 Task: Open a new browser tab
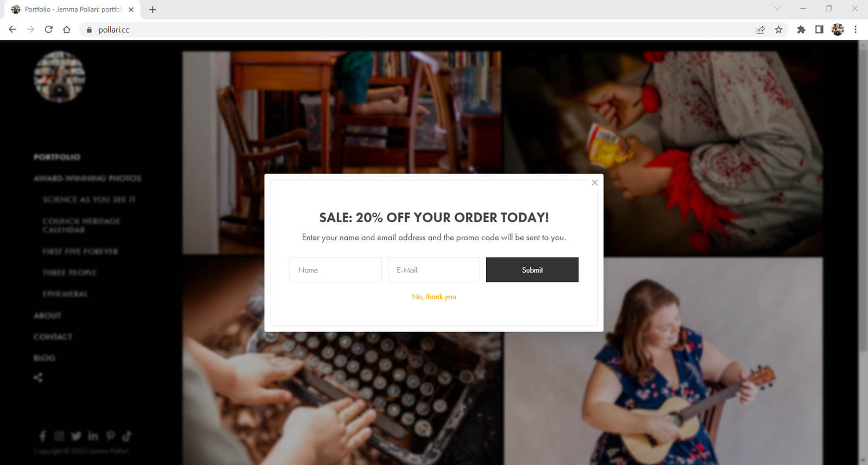point(152,9)
